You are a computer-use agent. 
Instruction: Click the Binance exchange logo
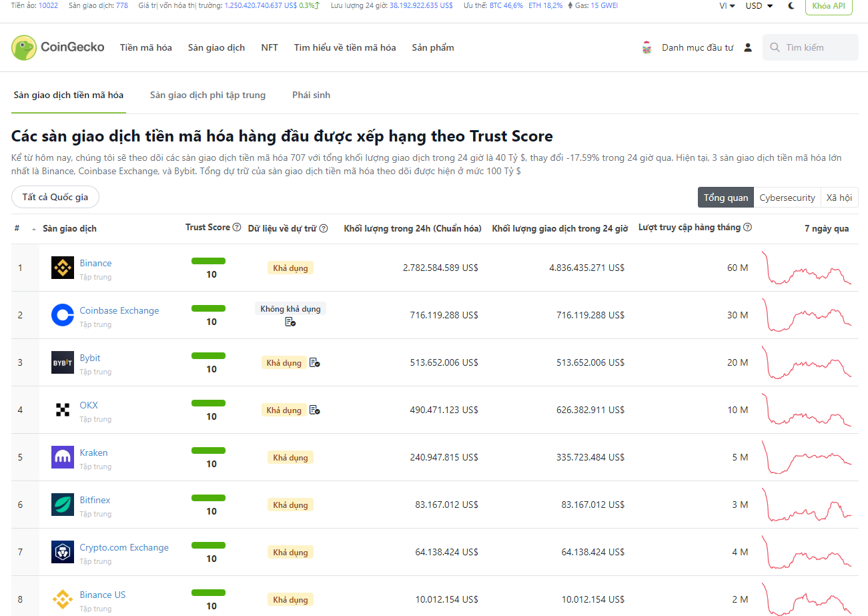[x=63, y=268]
